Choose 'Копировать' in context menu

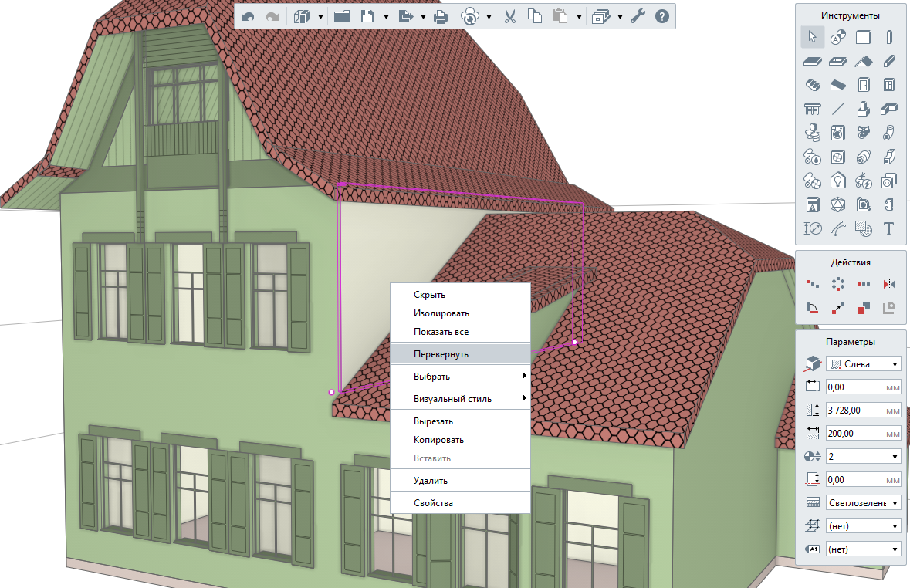(x=460, y=440)
